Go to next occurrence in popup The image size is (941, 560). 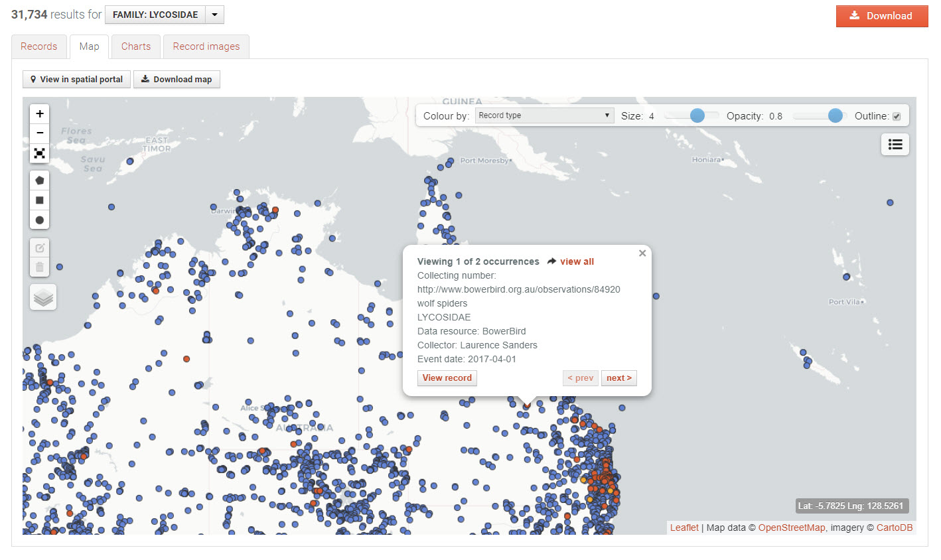point(618,378)
